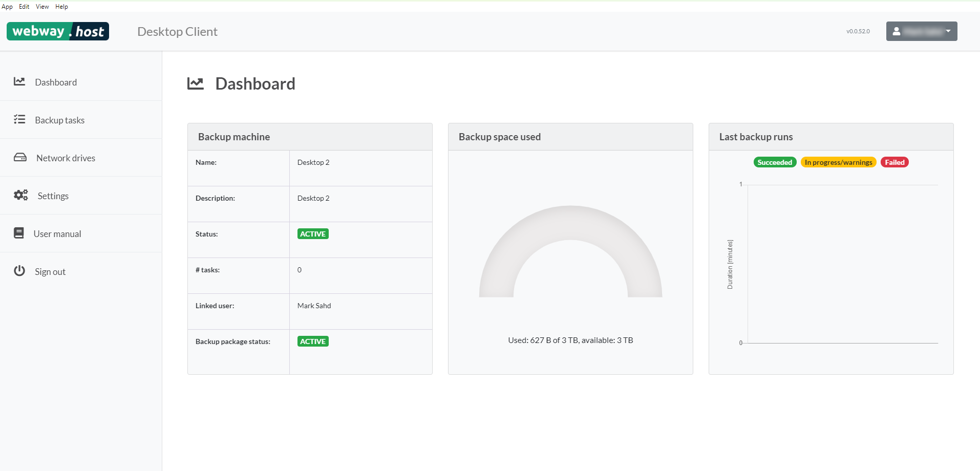Click the Linked user cell showing Mark Sahd
Image resolution: width=980 pixels, height=471 pixels.
tap(314, 305)
